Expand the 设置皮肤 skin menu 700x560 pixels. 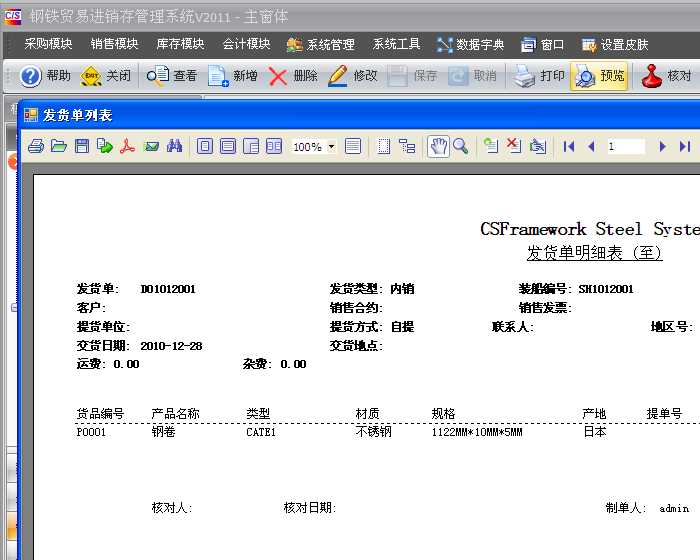click(x=615, y=45)
